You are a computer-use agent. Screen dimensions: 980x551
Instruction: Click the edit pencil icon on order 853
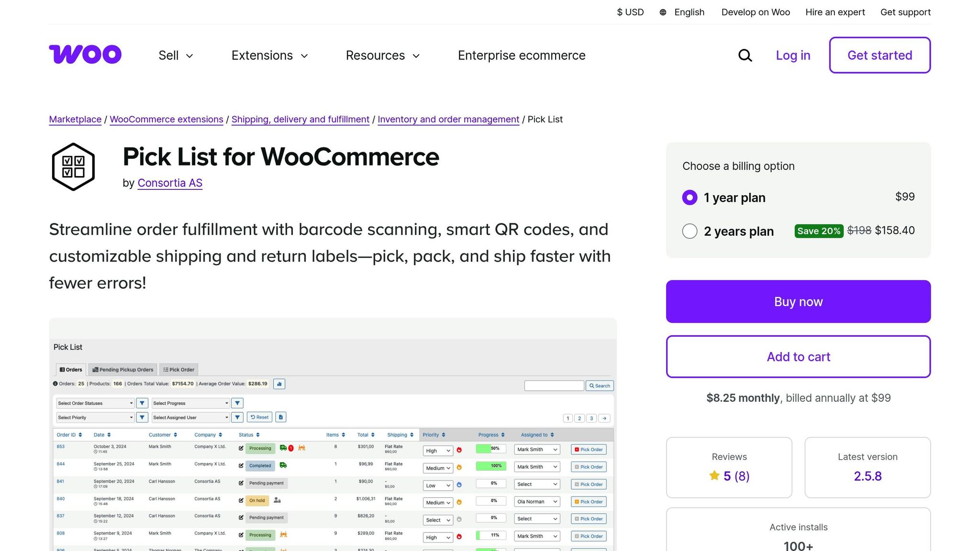[x=241, y=448]
